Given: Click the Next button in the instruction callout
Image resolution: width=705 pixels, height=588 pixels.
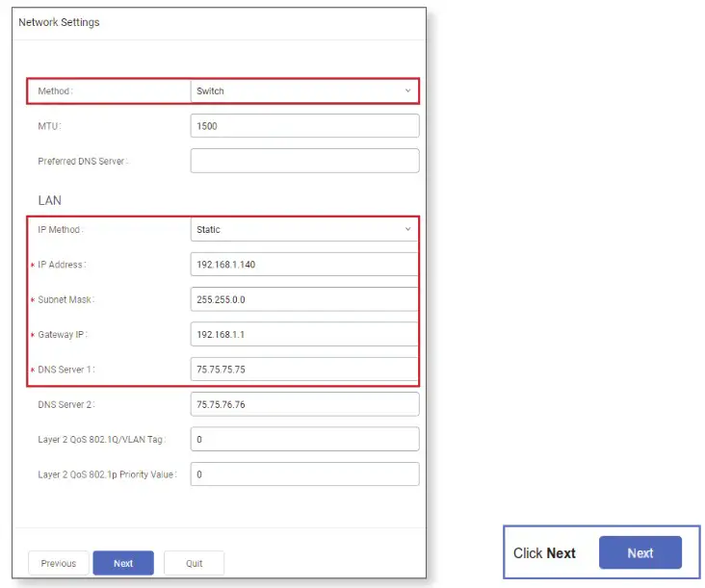Looking at the screenshot, I should pos(640,552).
